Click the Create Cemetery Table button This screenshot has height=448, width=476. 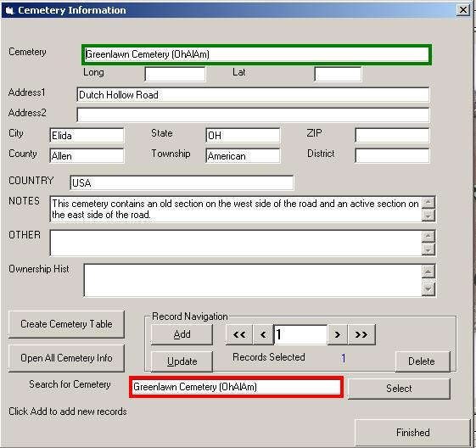point(66,324)
